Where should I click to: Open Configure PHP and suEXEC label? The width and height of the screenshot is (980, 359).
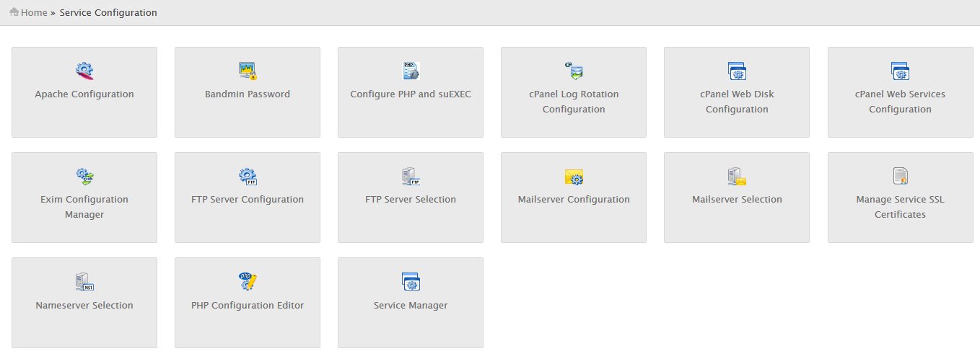click(411, 94)
